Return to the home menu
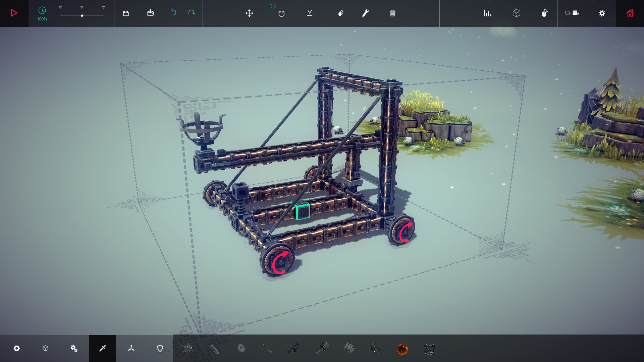Screen dimensions: 644x362 [x=630, y=13]
